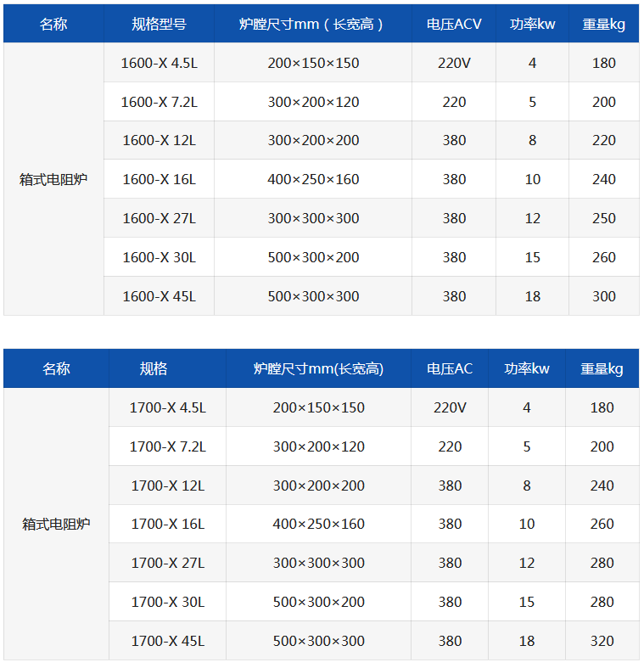Viewport: 644px width, 668px height.
Task: Click the 1600-X 7.2L model cell
Action: 159,102
